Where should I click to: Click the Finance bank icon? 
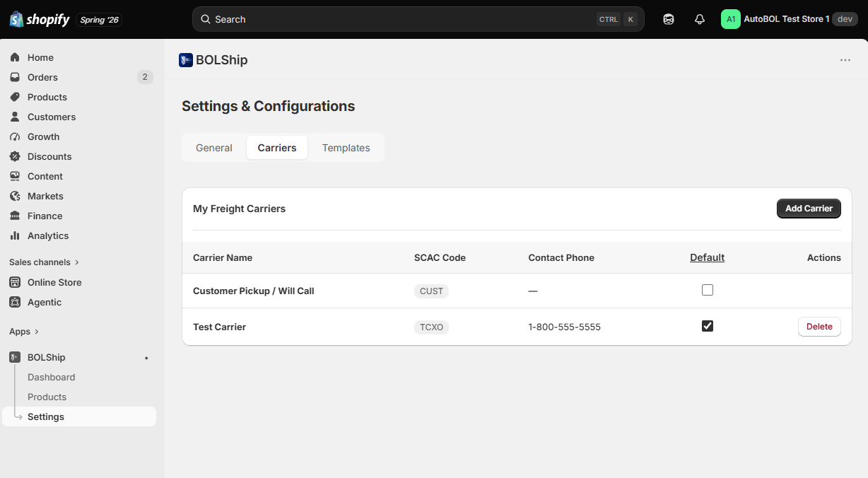pos(15,216)
